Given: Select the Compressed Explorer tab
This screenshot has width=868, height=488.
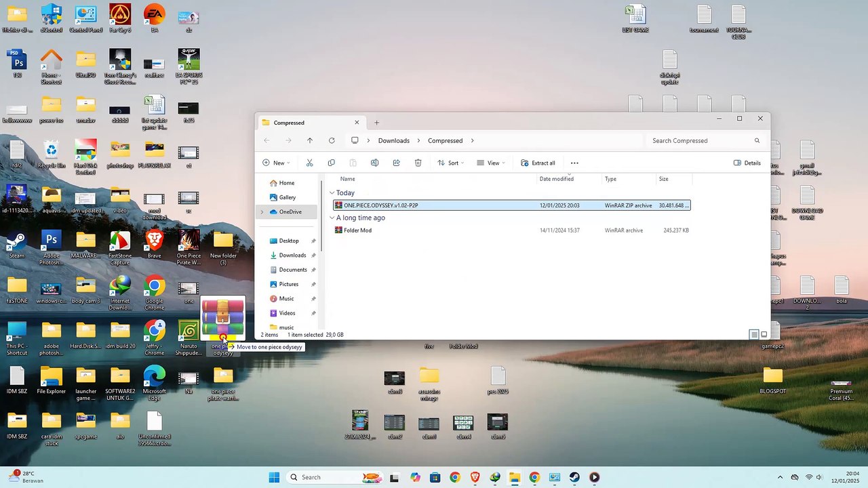Looking at the screenshot, I should 311,123.
